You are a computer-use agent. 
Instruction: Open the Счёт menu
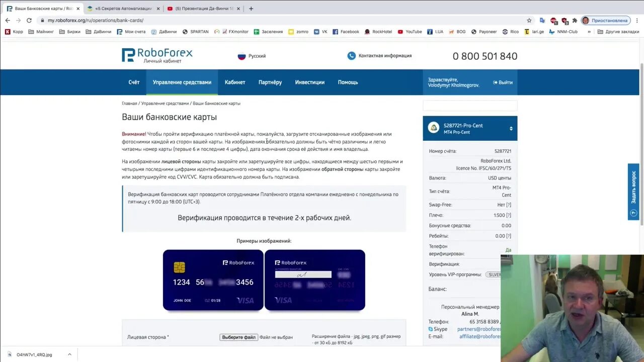click(134, 82)
